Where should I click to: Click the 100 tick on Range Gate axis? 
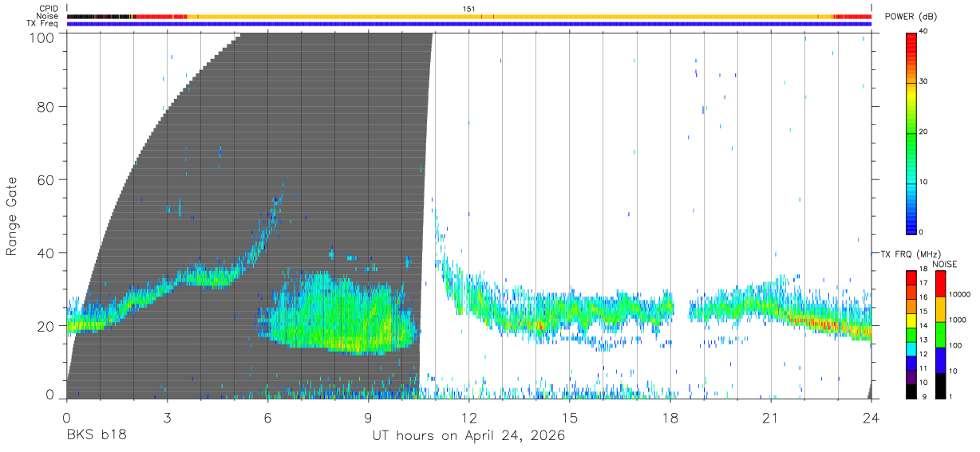point(43,37)
